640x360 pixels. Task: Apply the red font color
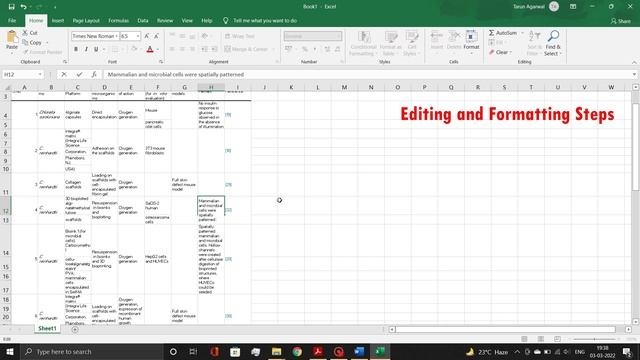150,49
